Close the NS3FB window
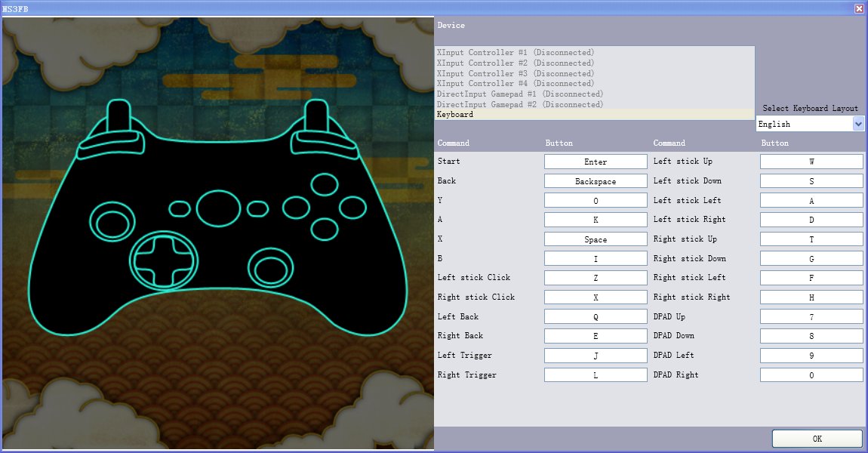Screen dimensions: 868x453 click(x=859, y=8)
